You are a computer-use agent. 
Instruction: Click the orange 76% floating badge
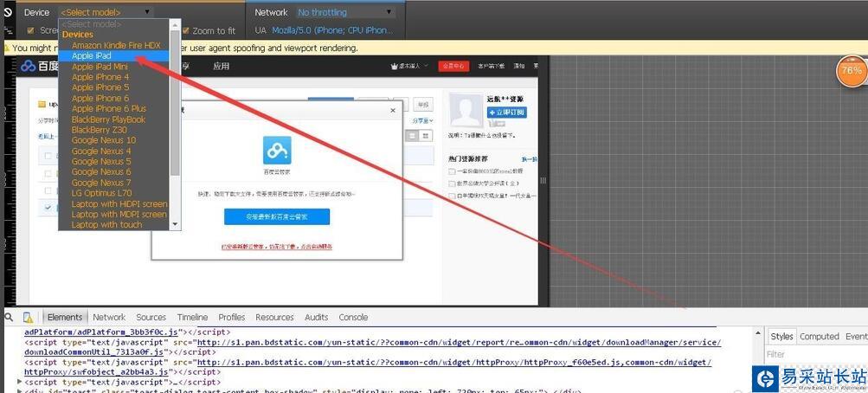(852, 71)
